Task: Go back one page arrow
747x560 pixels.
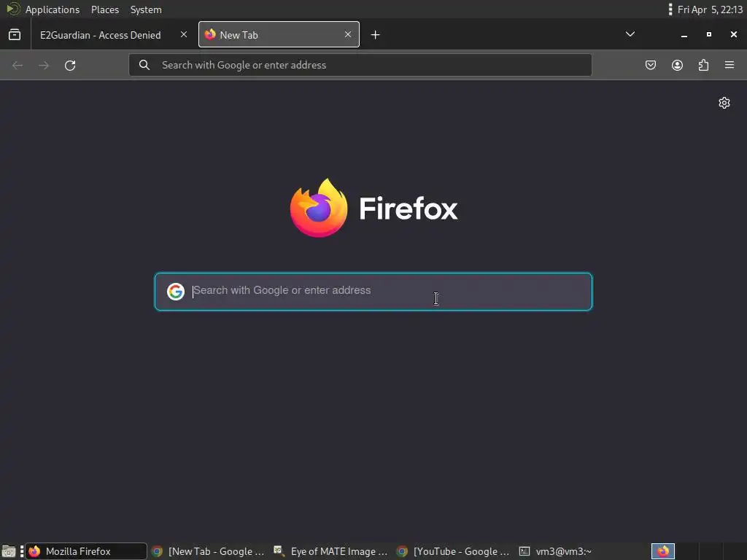Action: [x=18, y=65]
